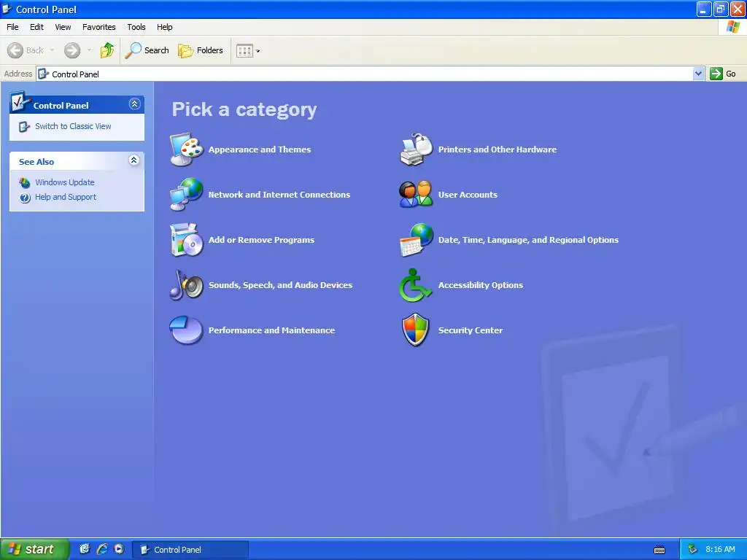Screen dimensions: 747x560
Task: Open the Edit menu
Action: [36, 27]
